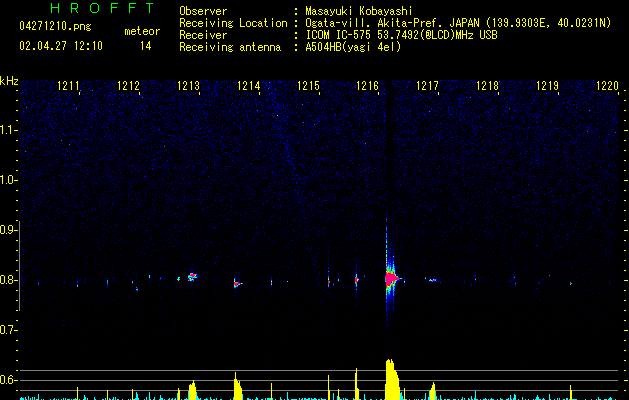This screenshot has height=400, width=629.
Task: Click the HROFFT title text
Action: (102, 8)
